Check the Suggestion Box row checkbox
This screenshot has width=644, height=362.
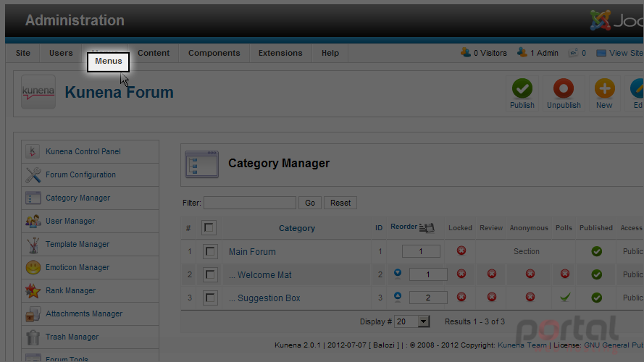pos(210,298)
